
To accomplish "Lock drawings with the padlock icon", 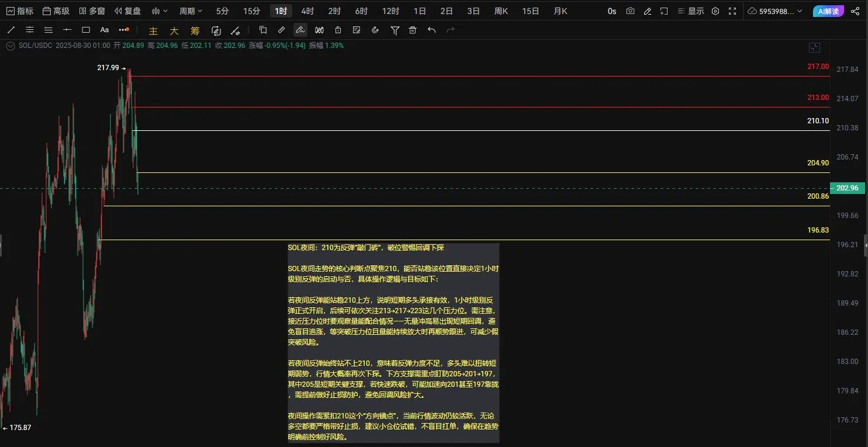I will tap(338, 30).
